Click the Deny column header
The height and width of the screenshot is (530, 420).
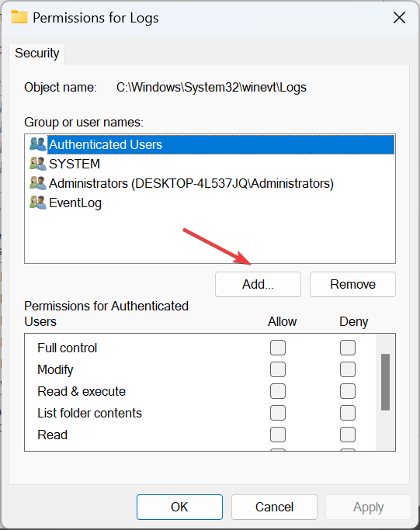354,321
